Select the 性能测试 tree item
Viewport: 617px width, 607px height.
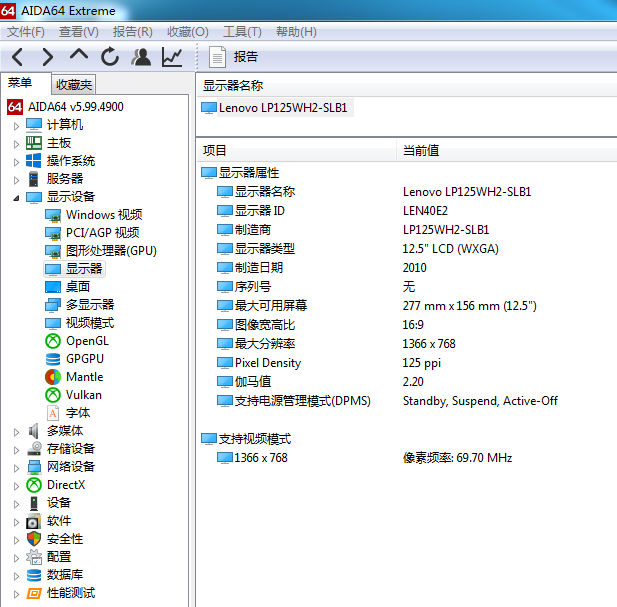71,593
